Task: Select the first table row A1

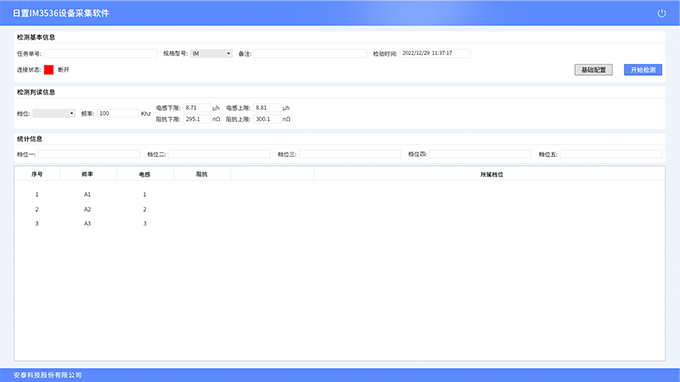Action: [340, 194]
